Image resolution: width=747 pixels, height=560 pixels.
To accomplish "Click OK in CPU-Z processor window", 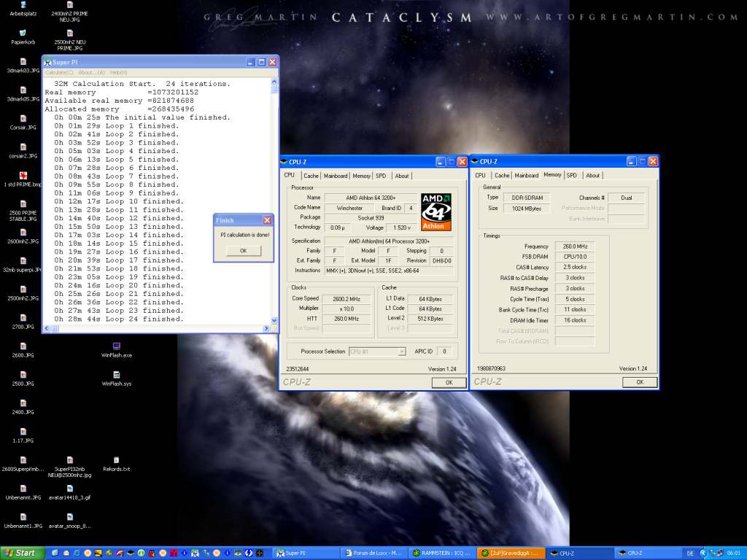I will pos(449,382).
